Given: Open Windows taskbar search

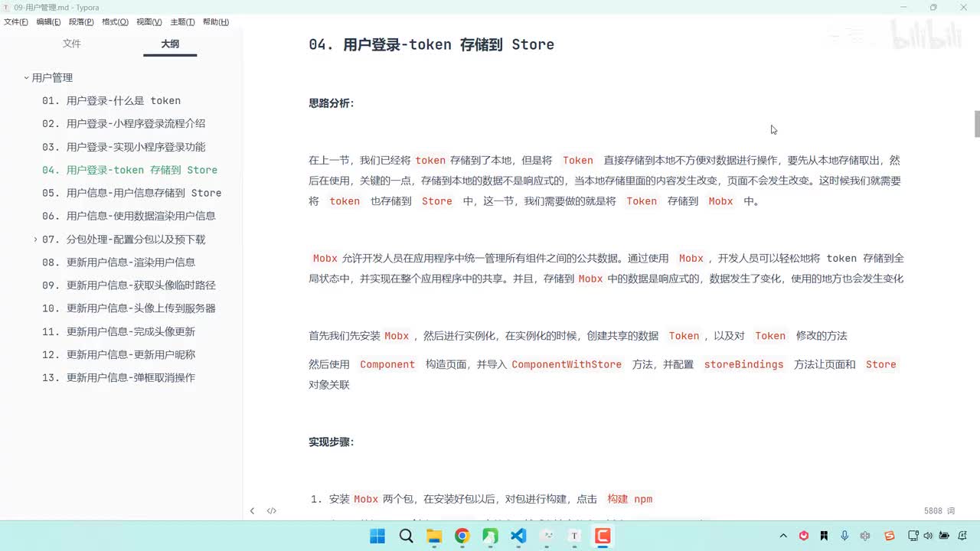Looking at the screenshot, I should click(406, 536).
